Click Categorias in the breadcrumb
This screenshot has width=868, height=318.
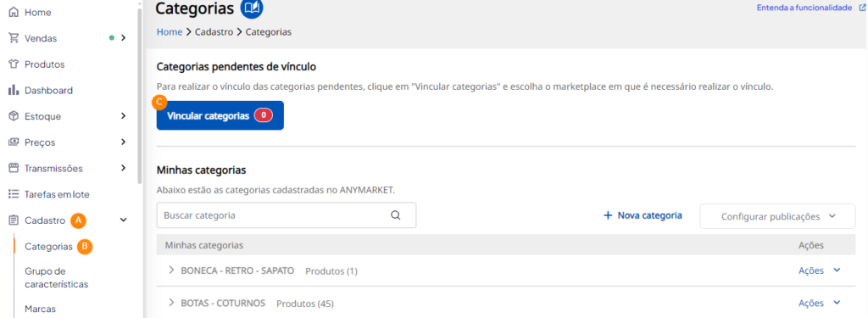[269, 32]
